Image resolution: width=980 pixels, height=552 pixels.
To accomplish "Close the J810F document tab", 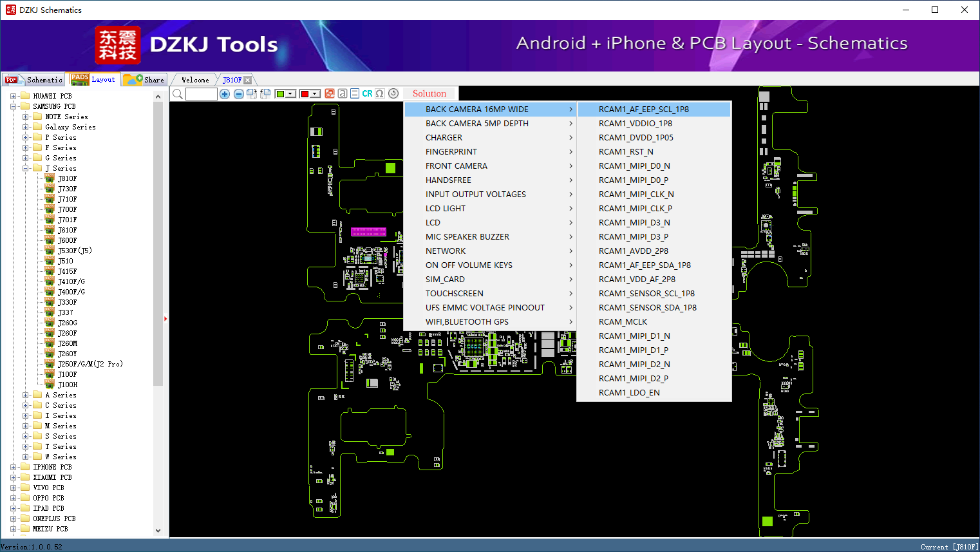I will click(x=248, y=80).
